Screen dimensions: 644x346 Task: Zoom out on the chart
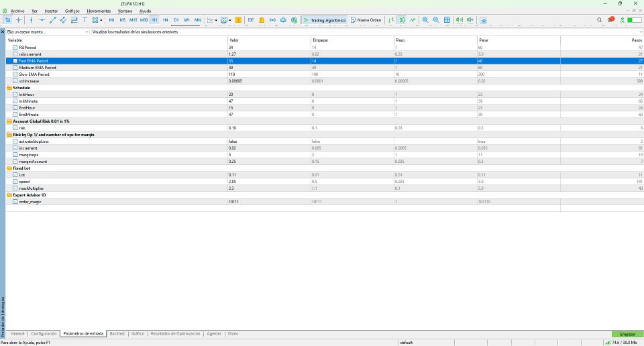(x=436, y=19)
